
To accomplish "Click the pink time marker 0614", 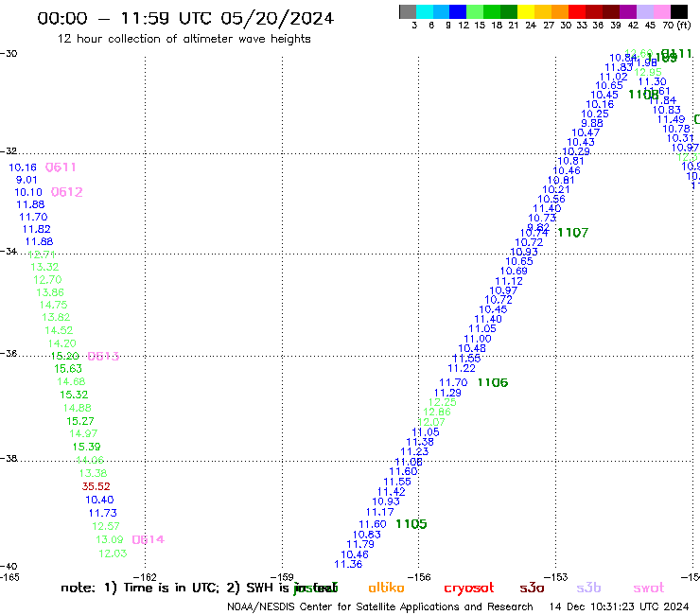I will pyautogui.click(x=149, y=539).
